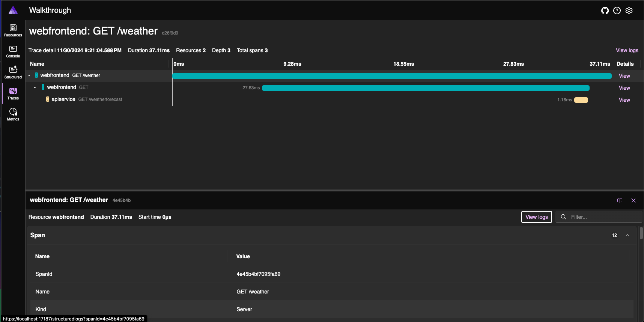Open the Resources page in sidebar
The height and width of the screenshot is (322, 644).
click(x=13, y=30)
